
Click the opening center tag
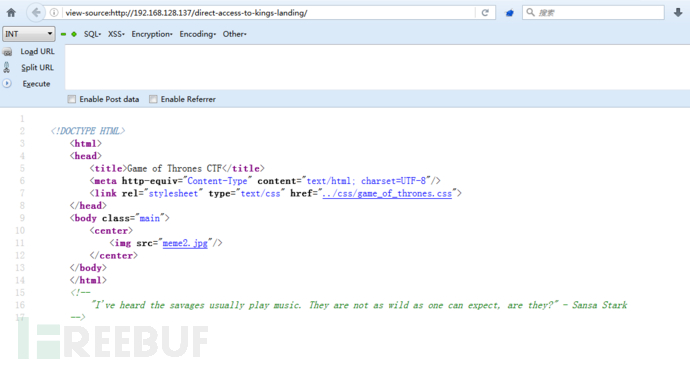click(x=111, y=231)
